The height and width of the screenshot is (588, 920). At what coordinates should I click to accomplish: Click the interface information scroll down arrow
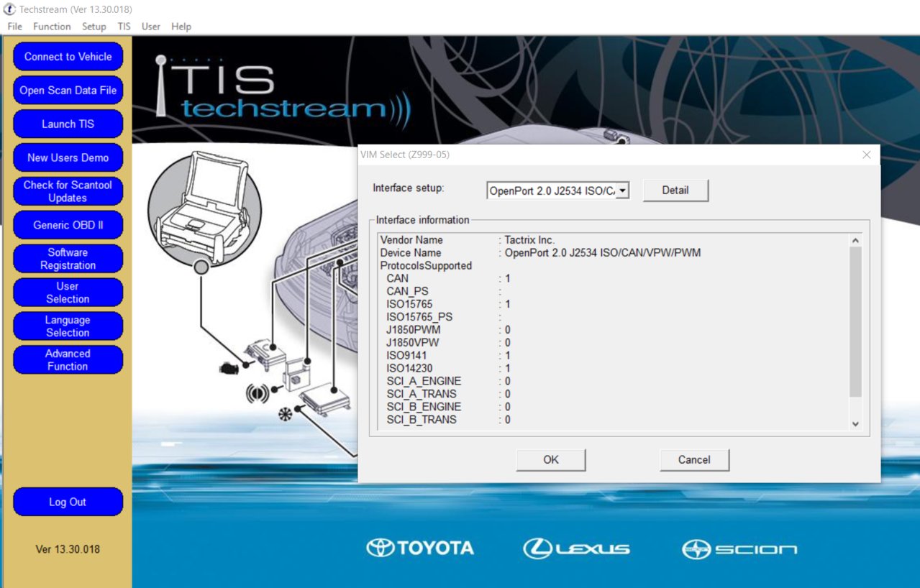pyautogui.click(x=855, y=424)
